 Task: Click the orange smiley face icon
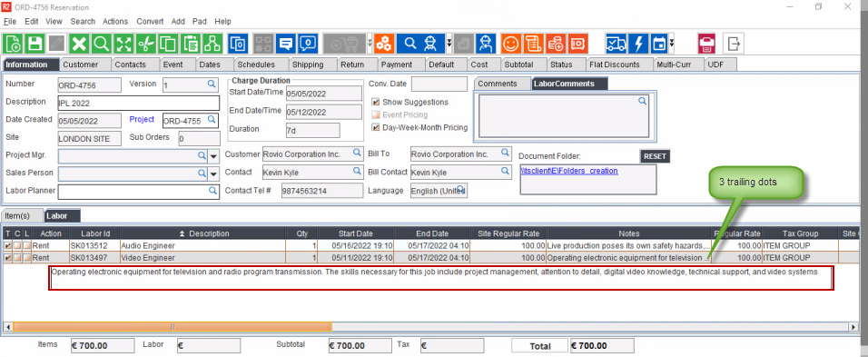(x=511, y=44)
